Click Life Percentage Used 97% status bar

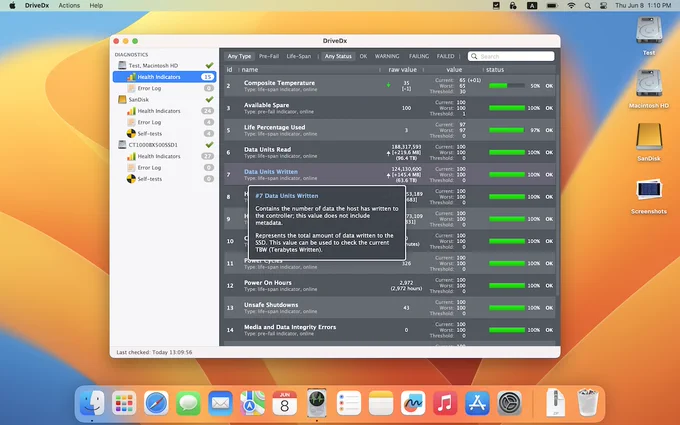pos(507,130)
